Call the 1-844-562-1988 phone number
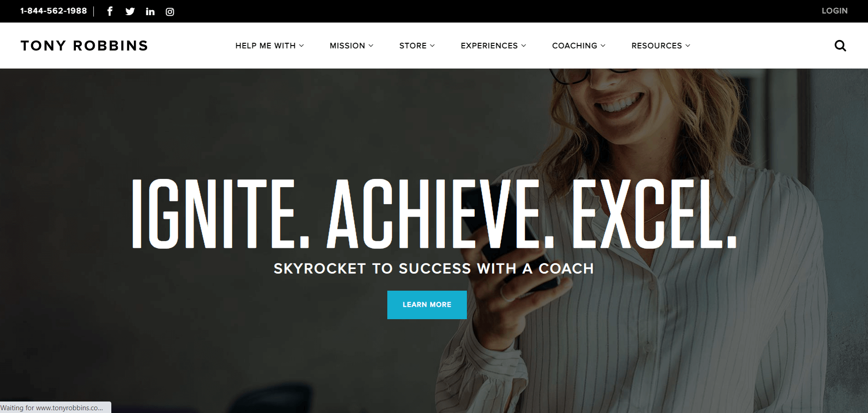Screen dimensions: 868x413 tap(53, 11)
